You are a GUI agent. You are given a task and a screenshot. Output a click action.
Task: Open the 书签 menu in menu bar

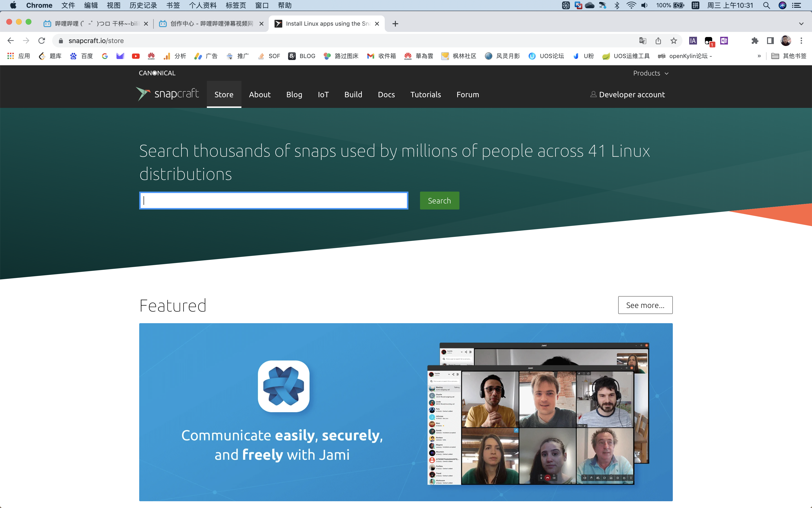tap(173, 5)
